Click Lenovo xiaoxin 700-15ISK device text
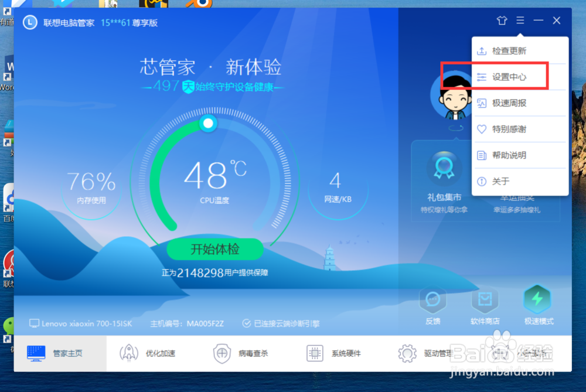Image resolution: width=586 pixels, height=392 pixels. (x=87, y=323)
